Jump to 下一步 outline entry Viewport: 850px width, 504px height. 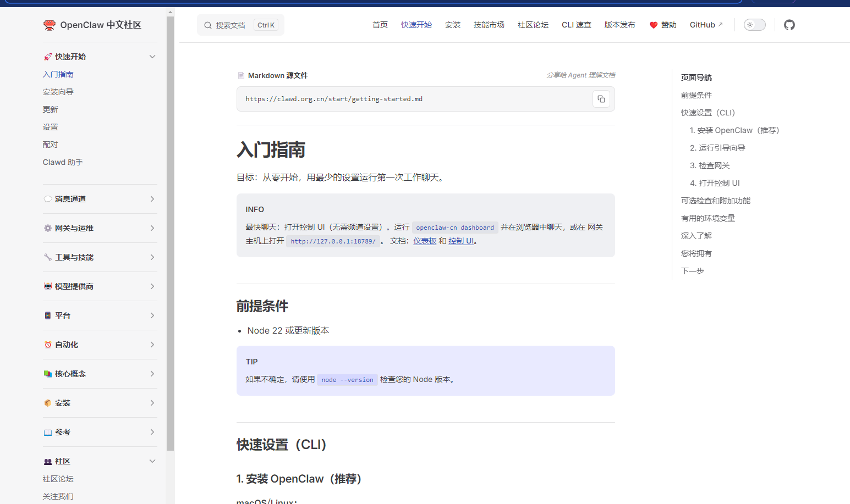pyautogui.click(x=693, y=271)
